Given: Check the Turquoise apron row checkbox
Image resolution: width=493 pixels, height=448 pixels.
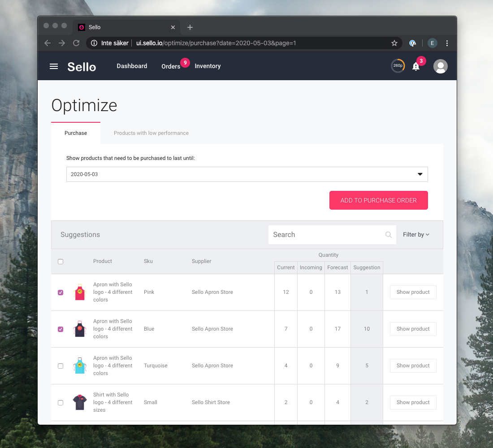Looking at the screenshot, I should (x=61, y=366).
